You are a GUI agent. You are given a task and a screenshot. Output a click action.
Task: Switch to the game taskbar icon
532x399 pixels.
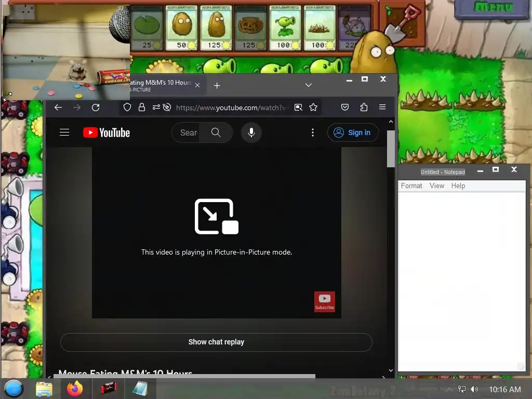coord(109,389)
